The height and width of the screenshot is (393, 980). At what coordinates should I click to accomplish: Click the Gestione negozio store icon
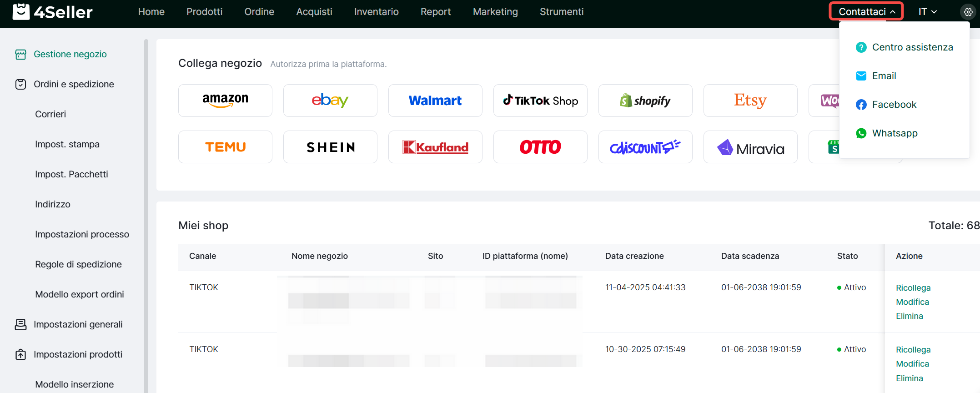(20, 55)
